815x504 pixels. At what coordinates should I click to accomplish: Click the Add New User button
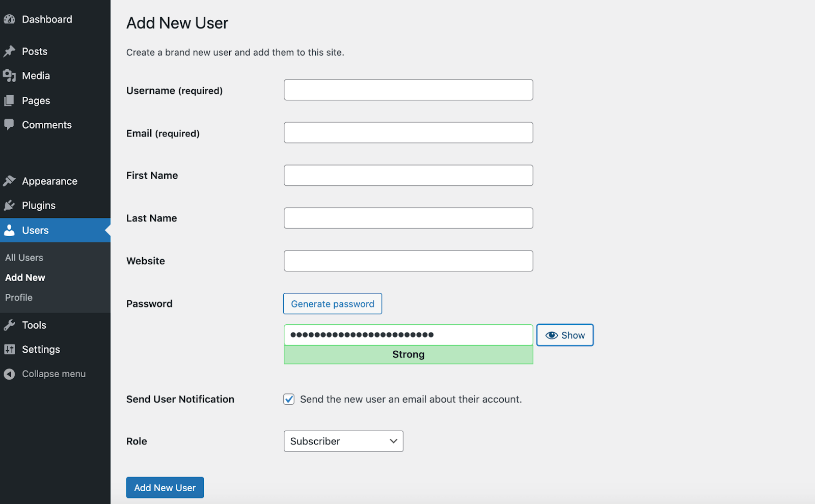(165, 487)
